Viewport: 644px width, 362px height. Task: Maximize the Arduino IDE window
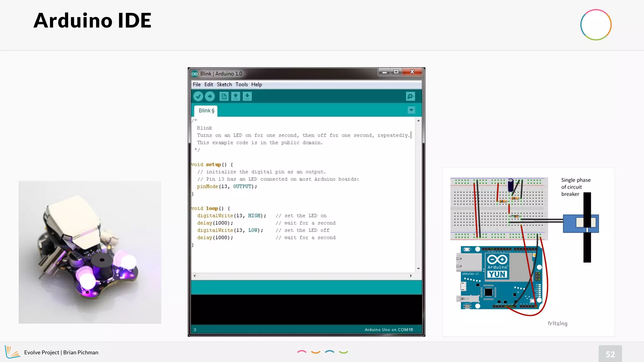(x=396, y=72)
